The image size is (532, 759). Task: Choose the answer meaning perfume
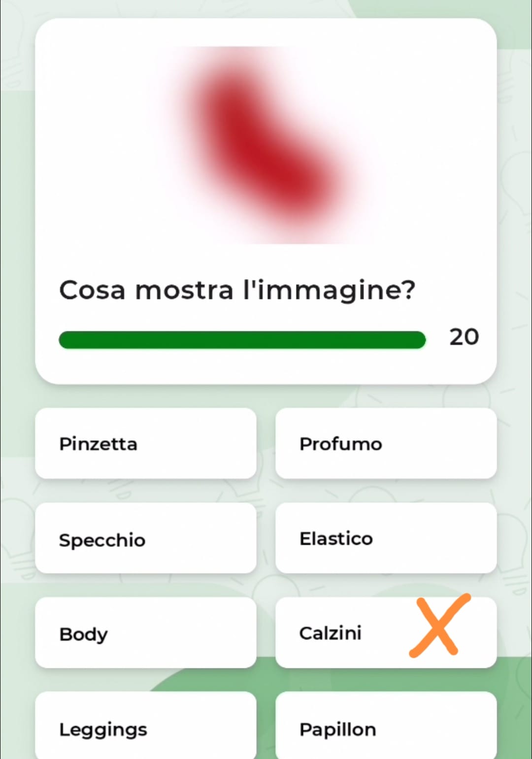[x=386, y=443]
